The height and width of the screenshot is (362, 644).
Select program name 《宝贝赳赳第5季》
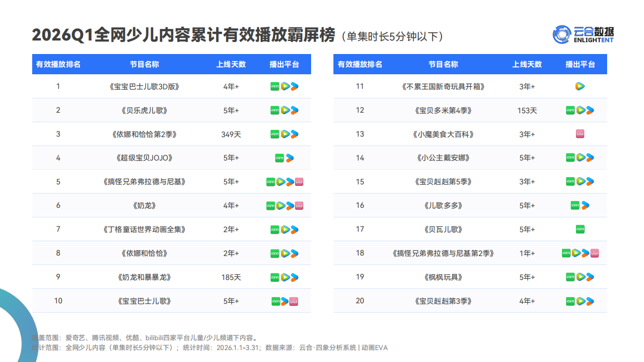click(443, 182)
